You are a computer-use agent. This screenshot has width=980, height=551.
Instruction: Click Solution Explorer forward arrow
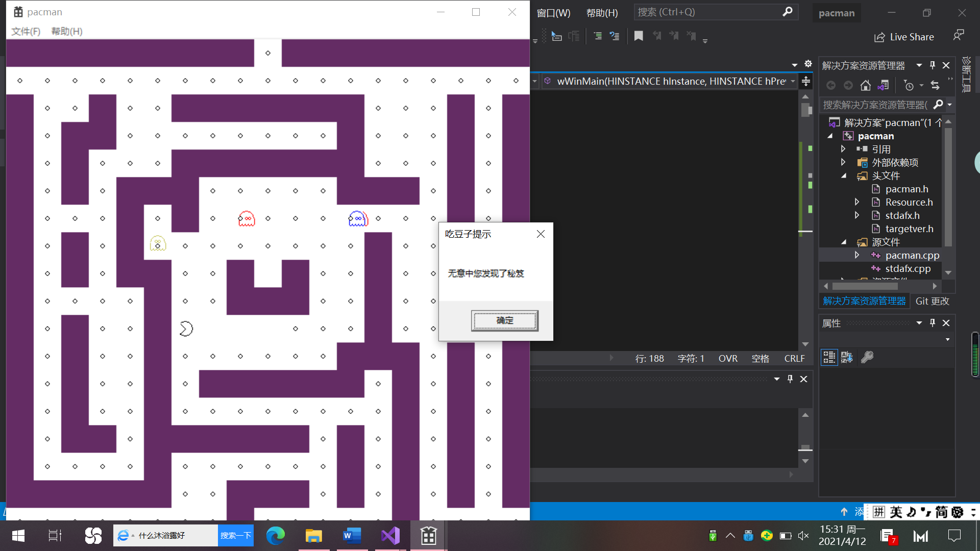[848, 85]
